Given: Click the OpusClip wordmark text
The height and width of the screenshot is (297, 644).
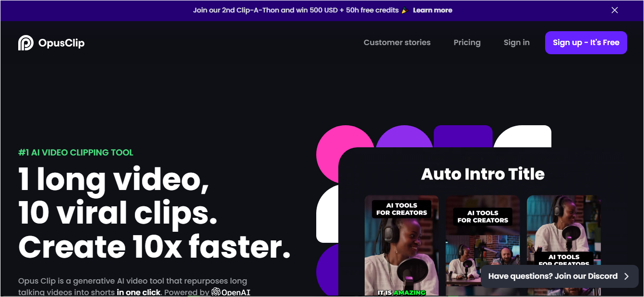Looking at the screenshot, I should point(61,43).
